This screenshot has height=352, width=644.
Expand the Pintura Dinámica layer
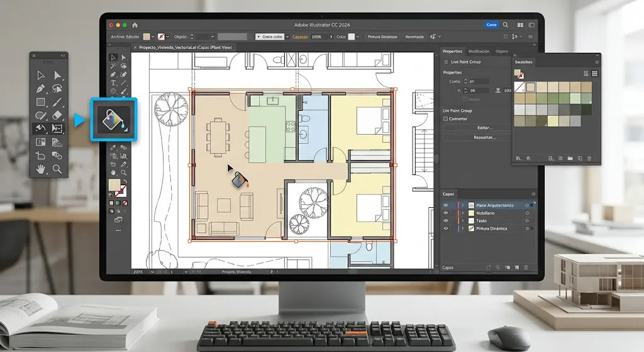tap(462, 228)
